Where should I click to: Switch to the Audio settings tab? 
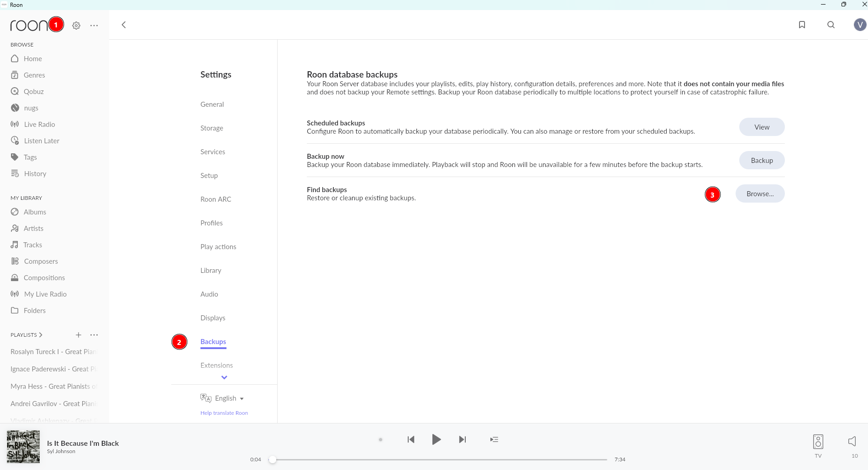209,294
